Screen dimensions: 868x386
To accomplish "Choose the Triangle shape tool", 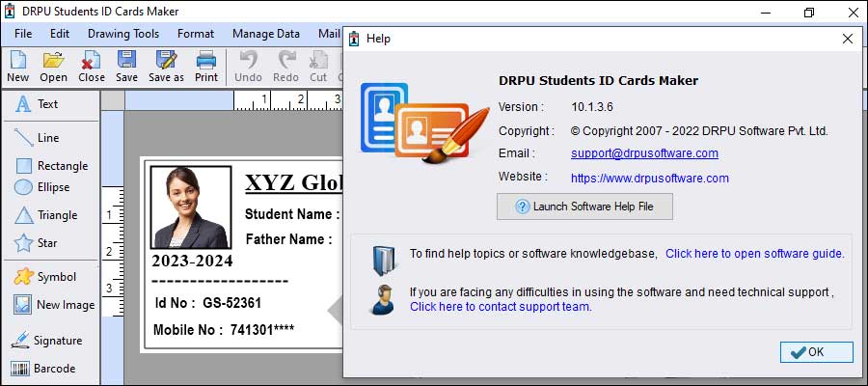I will tap(45, 215).
